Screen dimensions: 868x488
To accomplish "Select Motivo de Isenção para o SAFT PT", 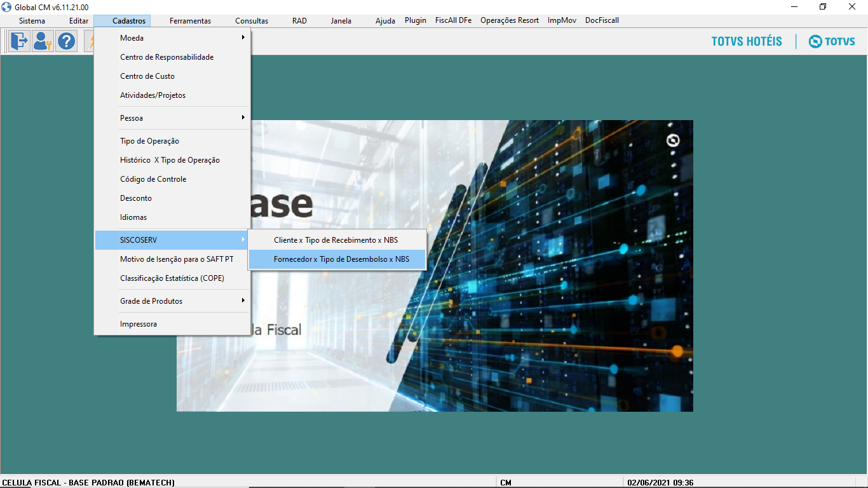I will coord(172,259).
